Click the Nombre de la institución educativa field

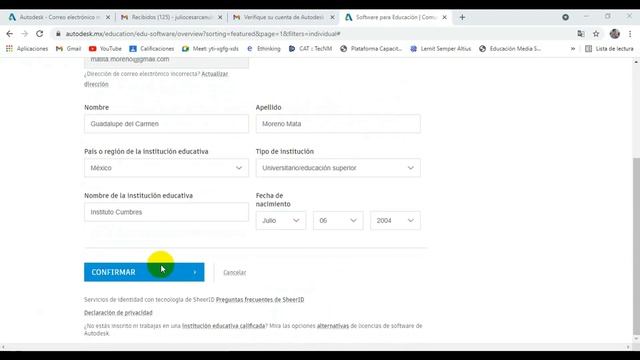(167, 212)
